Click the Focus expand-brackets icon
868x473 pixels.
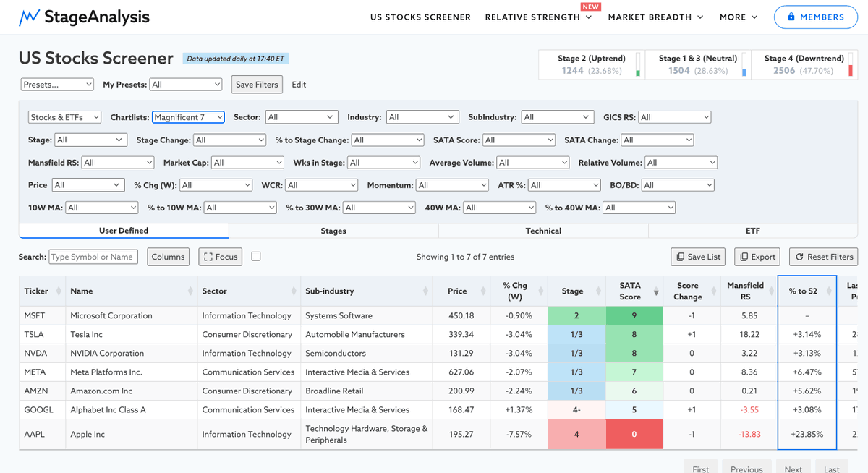pyautogui.click(x=208, y=257)
